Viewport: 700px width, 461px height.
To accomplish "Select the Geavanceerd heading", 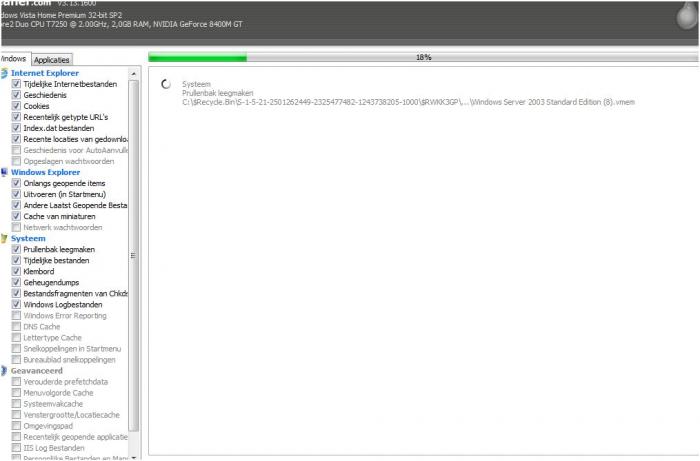I will pyautogui.click(x=37, y=371).
